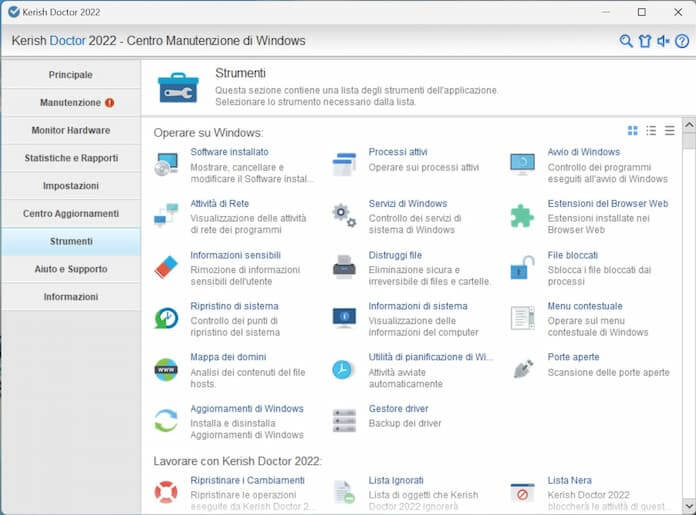Viewport: 696px width, 515px height.
Task: Click the Avvio di Windows monitor icon
Action: 523,164
